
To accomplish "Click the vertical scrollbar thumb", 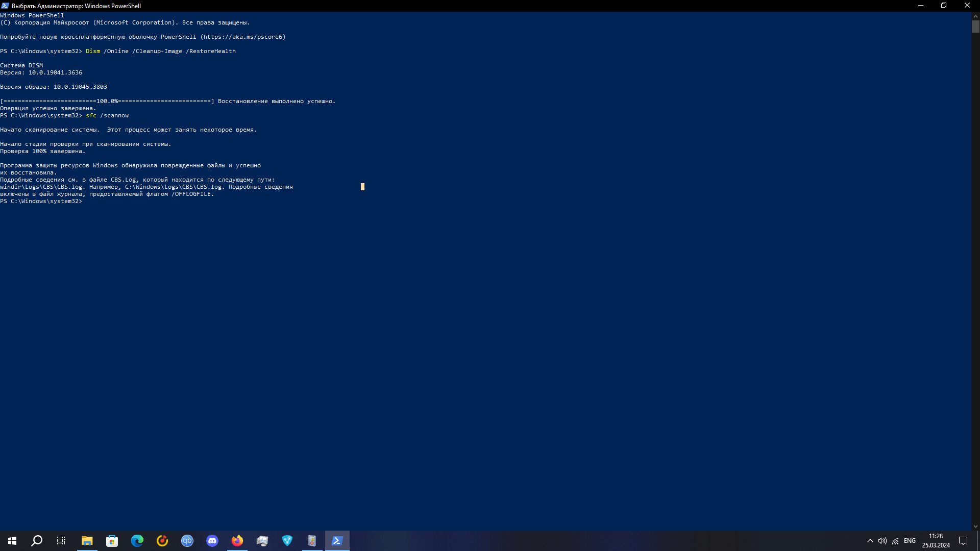I will coord(975,27).
